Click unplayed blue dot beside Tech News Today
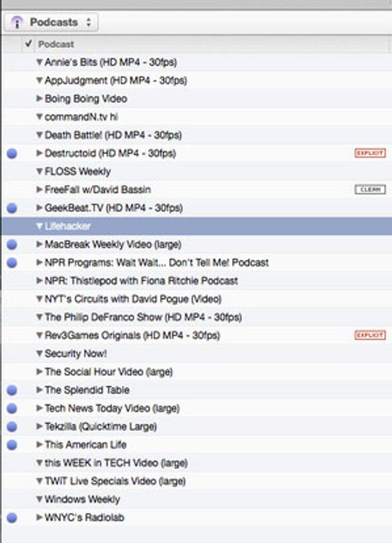 coord(12,409)
